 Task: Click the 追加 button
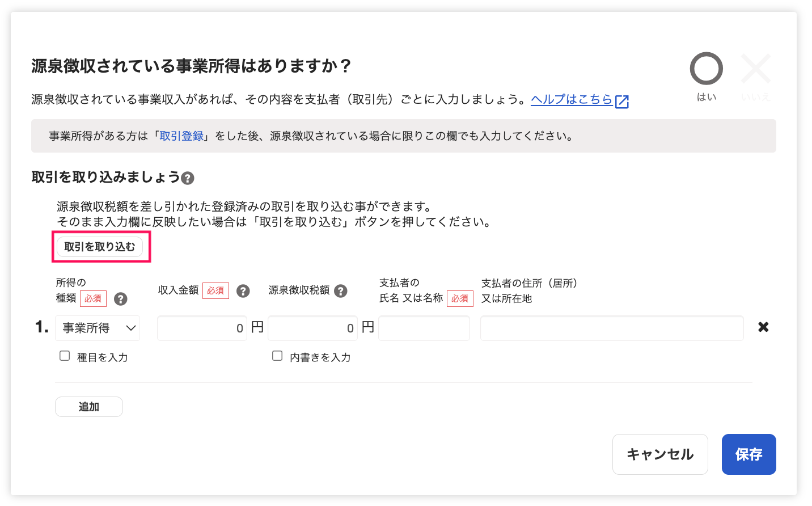point(89,407)
